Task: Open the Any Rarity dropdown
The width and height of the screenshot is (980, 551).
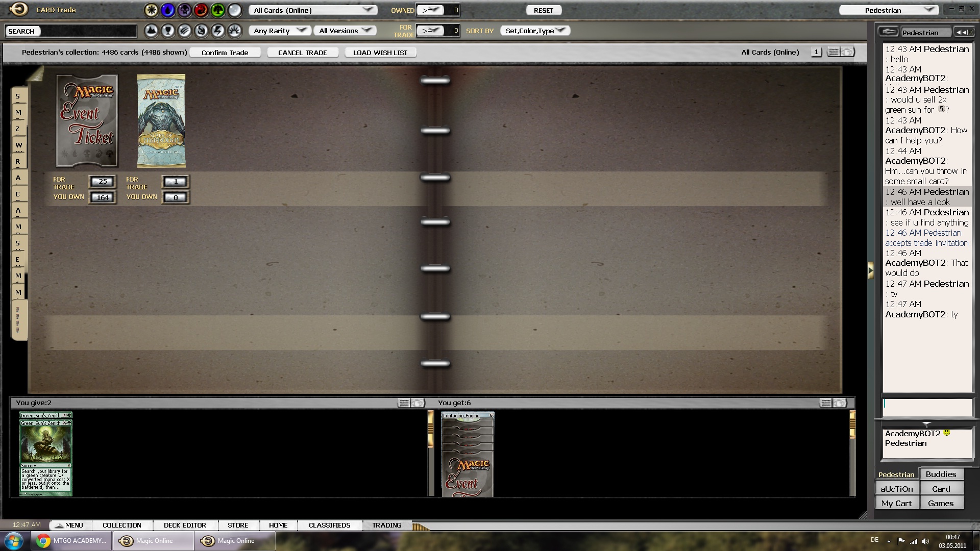Action: point(280,31)
